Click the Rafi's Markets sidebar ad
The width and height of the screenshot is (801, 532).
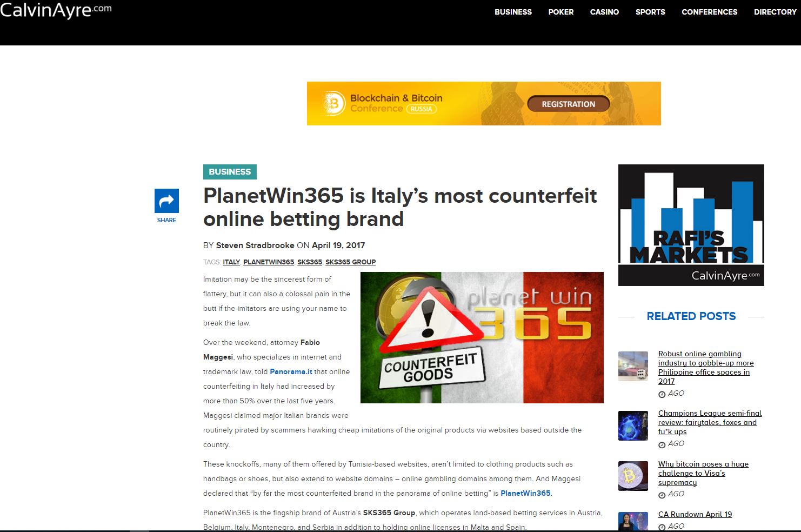[691, 225]
